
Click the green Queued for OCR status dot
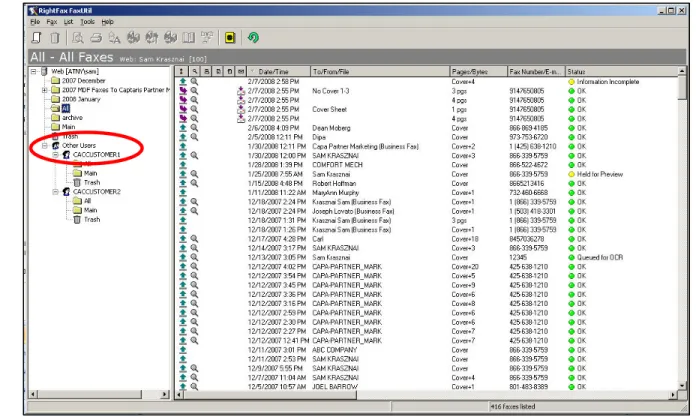point(571,258)
